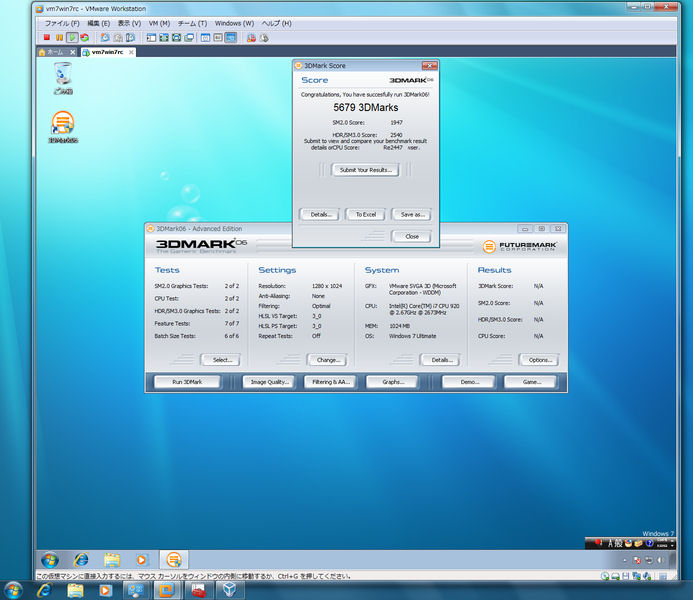
Task: Export score with To Excel button
Action: click(366, 214)
